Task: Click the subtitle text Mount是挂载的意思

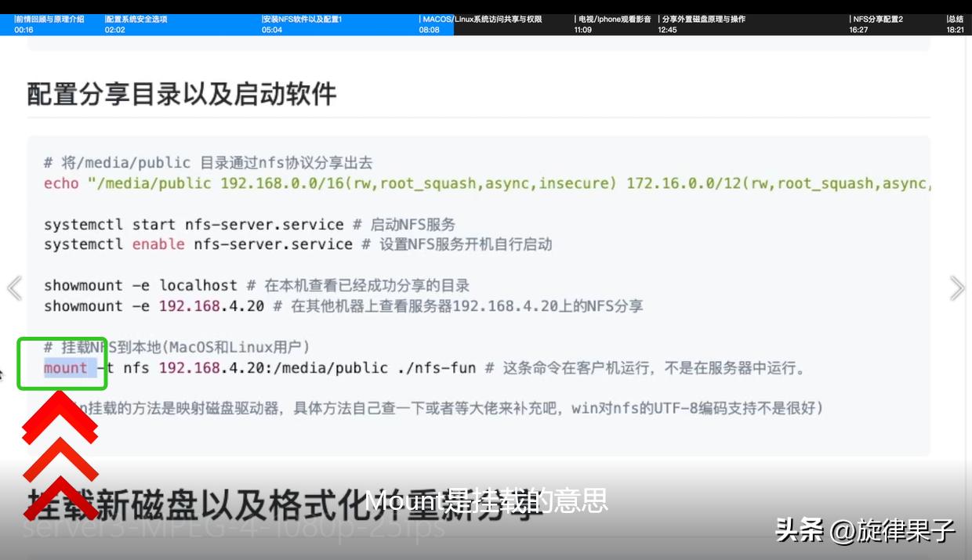Action: [486, 501]
